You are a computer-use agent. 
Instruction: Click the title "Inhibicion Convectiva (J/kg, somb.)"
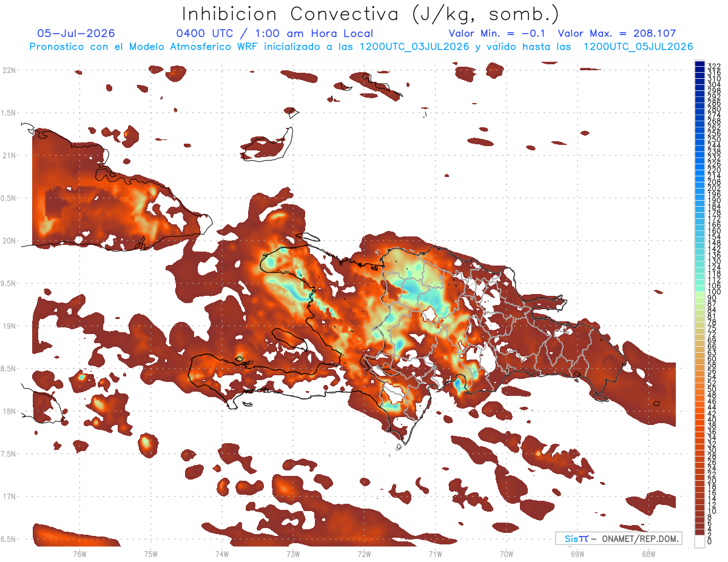(x=371, y=14)
